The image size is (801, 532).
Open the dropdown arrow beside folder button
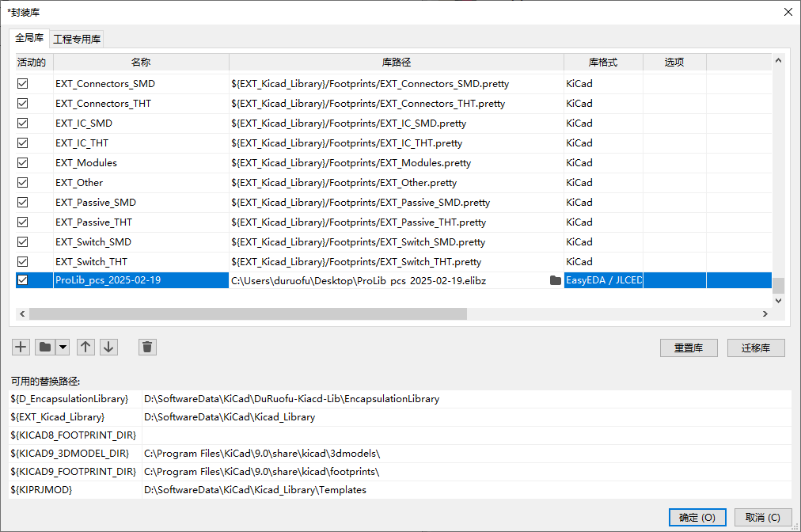click(62, 347)
